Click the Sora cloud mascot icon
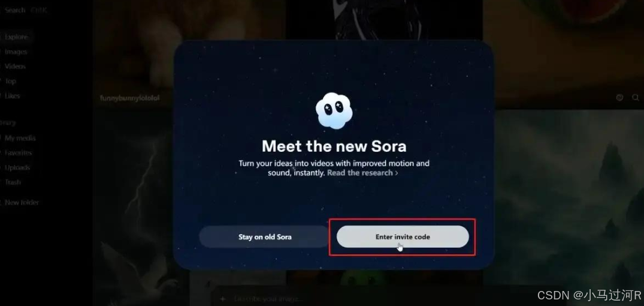Screen dimensions: 644x306 (x=334, y=110)
